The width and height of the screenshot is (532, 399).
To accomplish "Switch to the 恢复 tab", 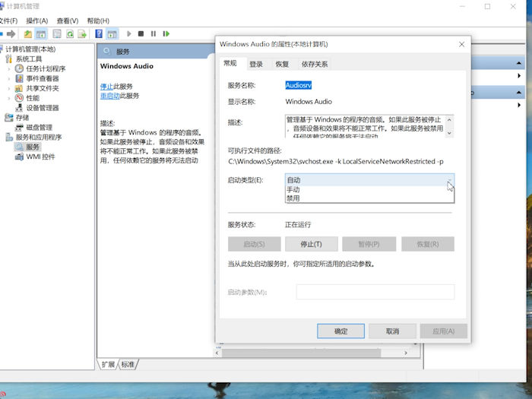I will [x=282, y=64].
